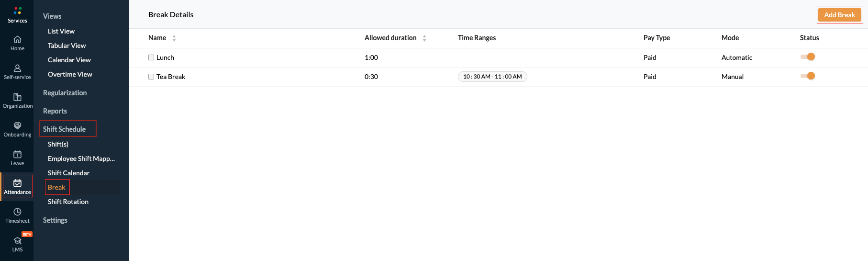Open the Timesheet clock icon
Screen dimensions: 868x261
click(17, 212)
